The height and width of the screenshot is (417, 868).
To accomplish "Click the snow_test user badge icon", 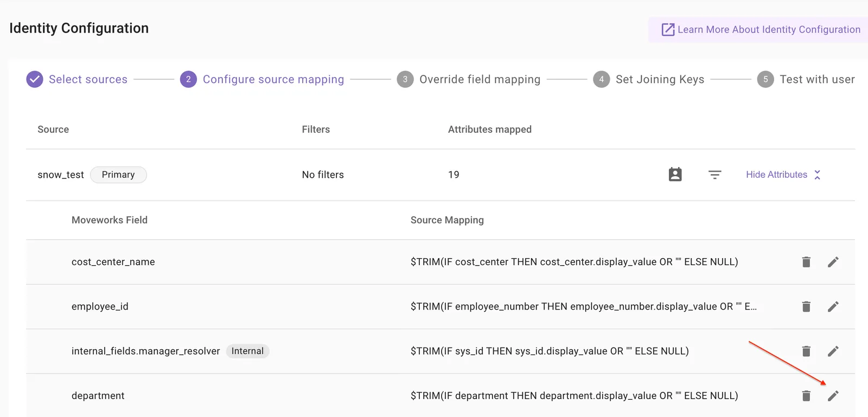I will [675, 174].
